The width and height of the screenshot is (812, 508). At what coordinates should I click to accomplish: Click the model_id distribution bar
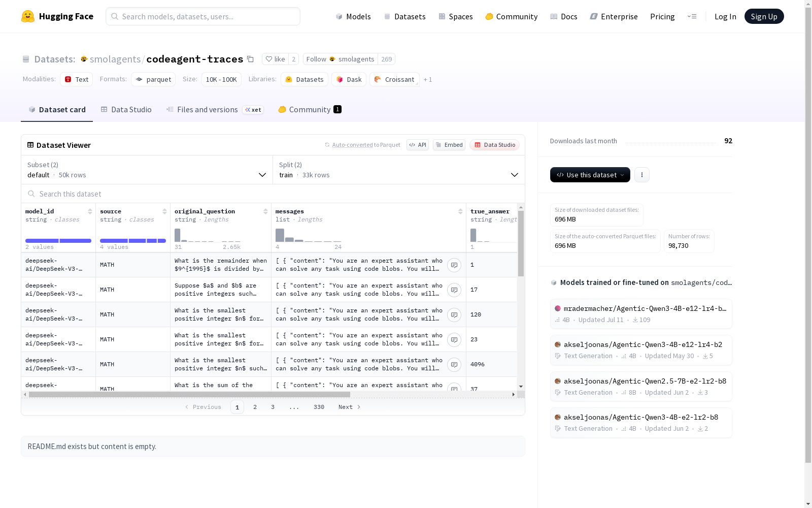coord(58,241)
